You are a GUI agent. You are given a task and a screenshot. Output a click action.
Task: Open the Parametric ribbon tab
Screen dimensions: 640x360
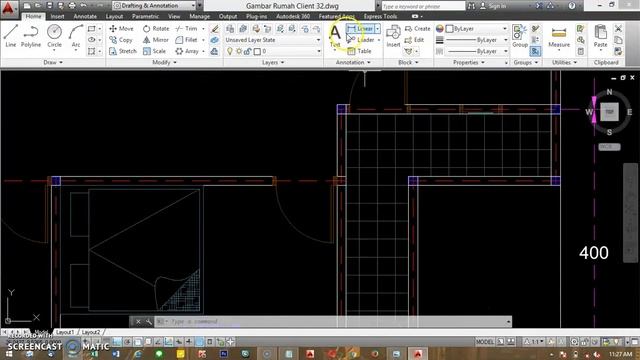[145, 16]
